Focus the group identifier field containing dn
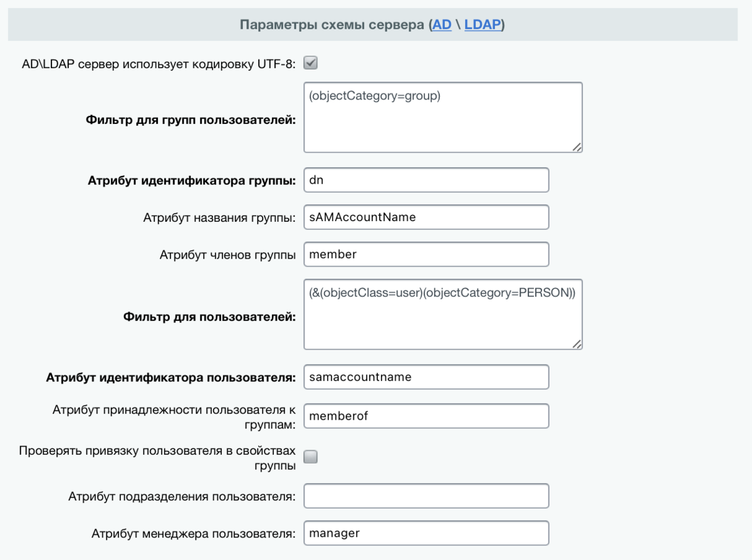Screen dimensions: 752x560 (x=426, y=180)
